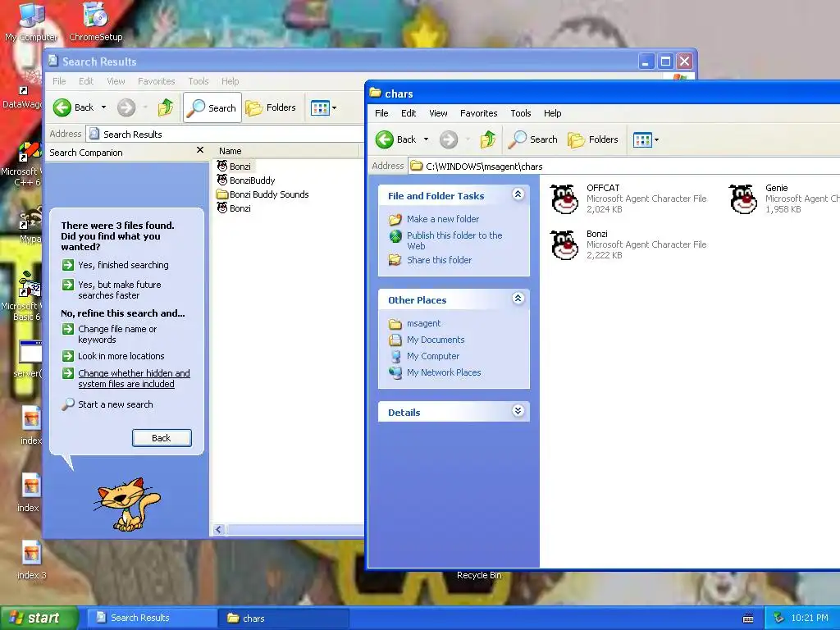Open Views dropdown arrow in Search Results
Viewport: 840px width, 630px height.
pos(335,107)
